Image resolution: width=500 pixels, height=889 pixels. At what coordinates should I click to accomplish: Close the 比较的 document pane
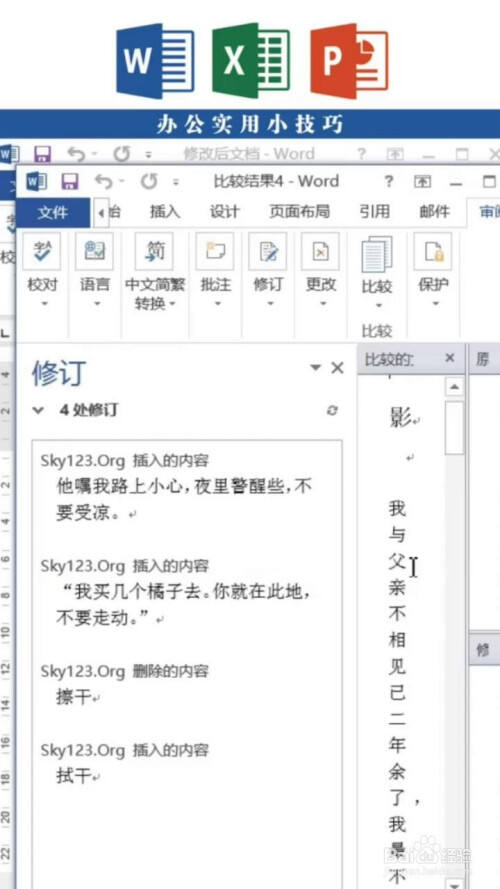click(x=450, y=358)
